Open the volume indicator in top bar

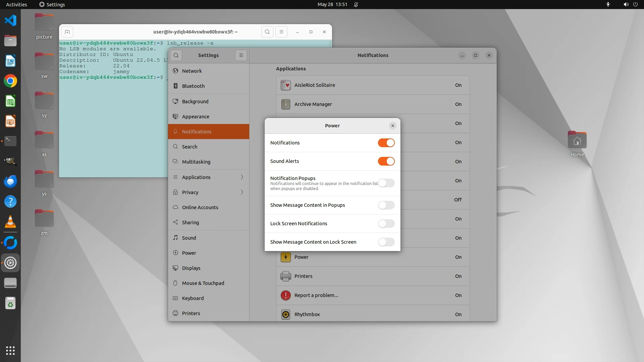pos(626,4)
